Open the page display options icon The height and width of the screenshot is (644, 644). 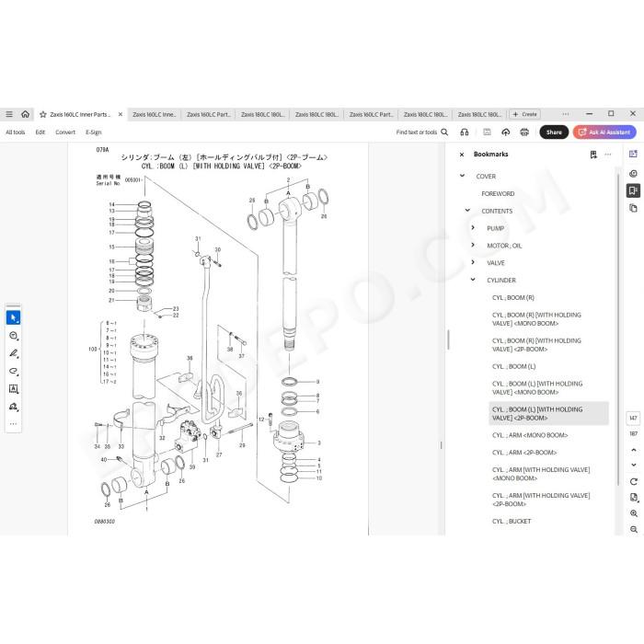[634, 498]
